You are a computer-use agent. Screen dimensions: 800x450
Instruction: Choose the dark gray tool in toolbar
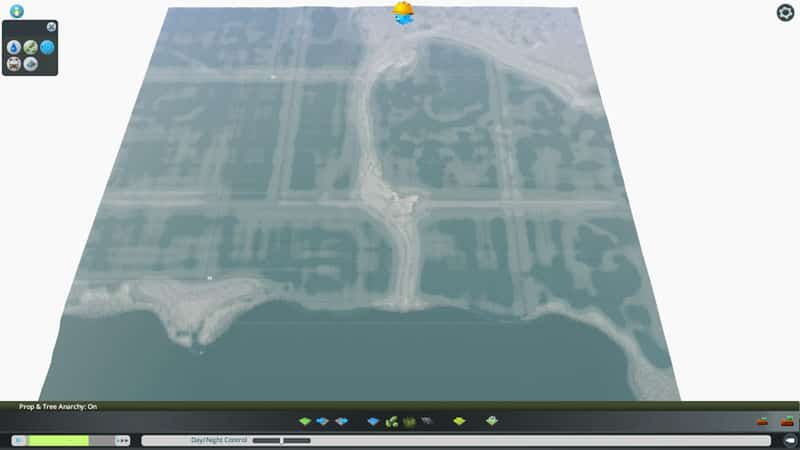(427, 422)
